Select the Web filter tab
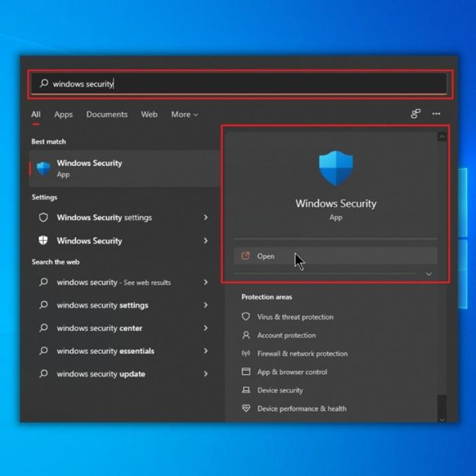 (x=149, y=114)
